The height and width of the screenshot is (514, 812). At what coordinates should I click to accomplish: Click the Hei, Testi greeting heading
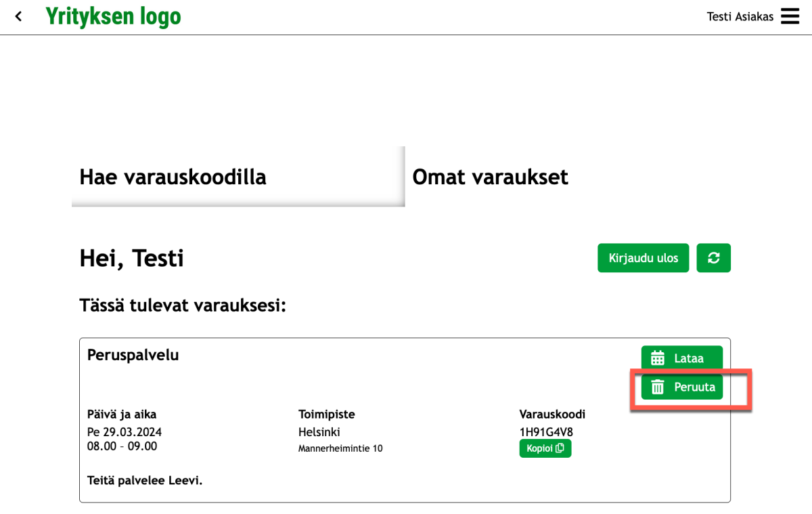click(131, 258)
